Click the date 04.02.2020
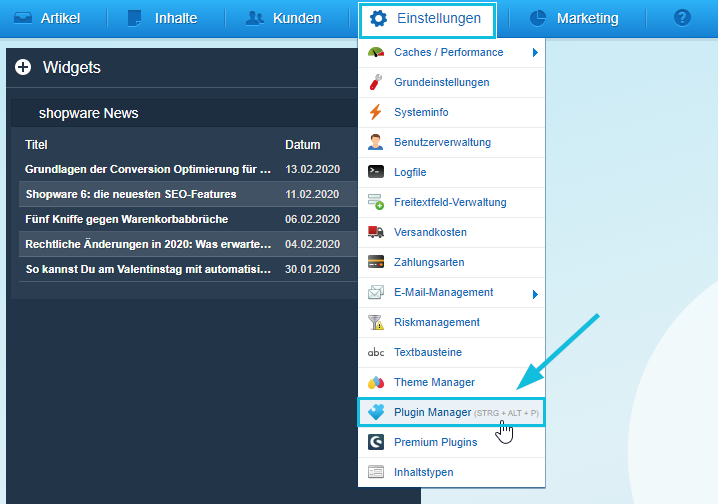The image size is (718, 504). [313, 244]
